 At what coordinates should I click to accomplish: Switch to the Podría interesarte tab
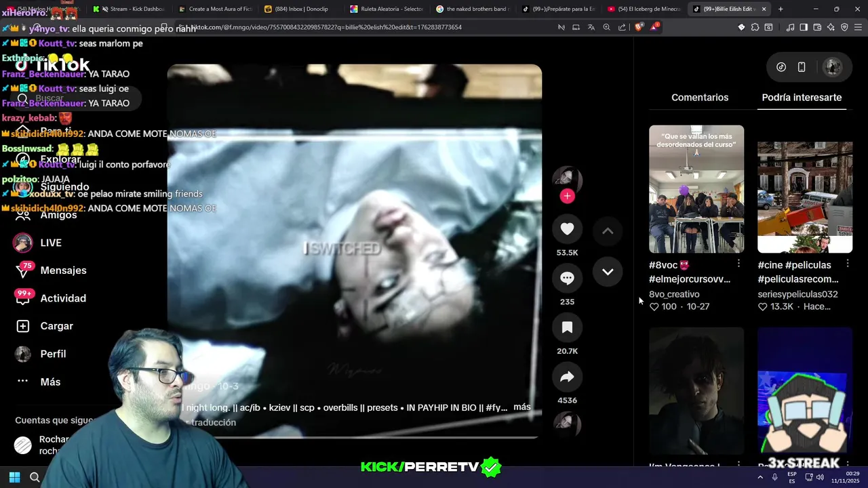tap(802, 98)
